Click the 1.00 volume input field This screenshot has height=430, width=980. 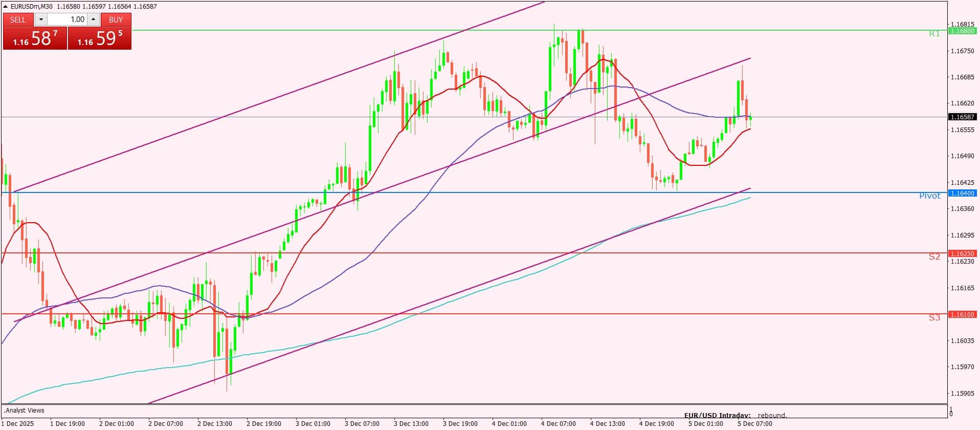[x=67, y=19]
